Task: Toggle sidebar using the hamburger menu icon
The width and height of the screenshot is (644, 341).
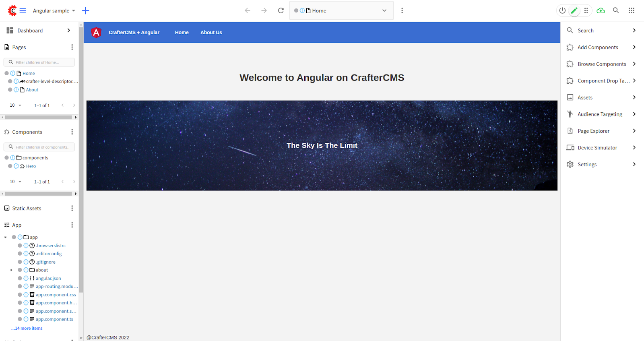Action: tap(23, 10)
